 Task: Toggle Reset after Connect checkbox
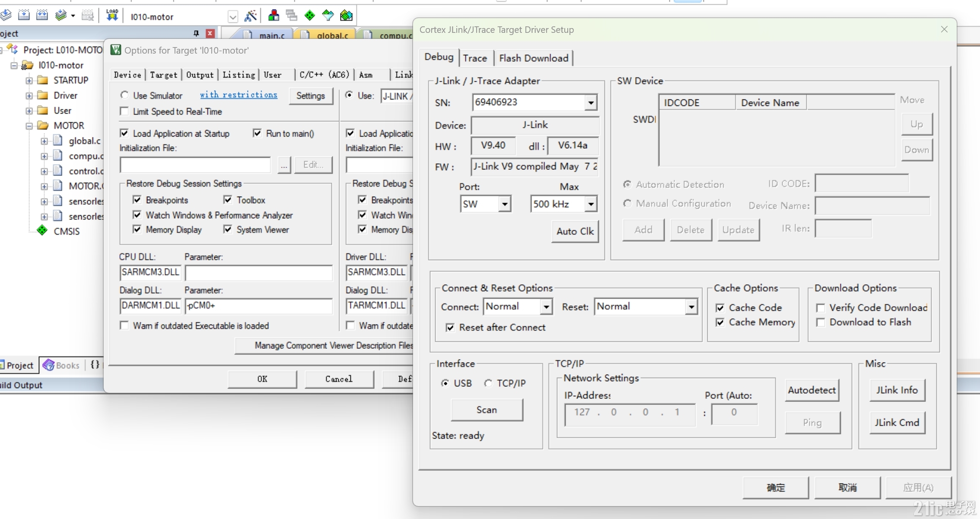(450, 328)
